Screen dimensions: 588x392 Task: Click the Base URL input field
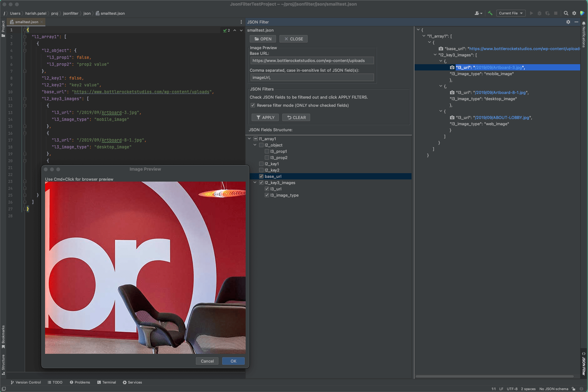311,60
